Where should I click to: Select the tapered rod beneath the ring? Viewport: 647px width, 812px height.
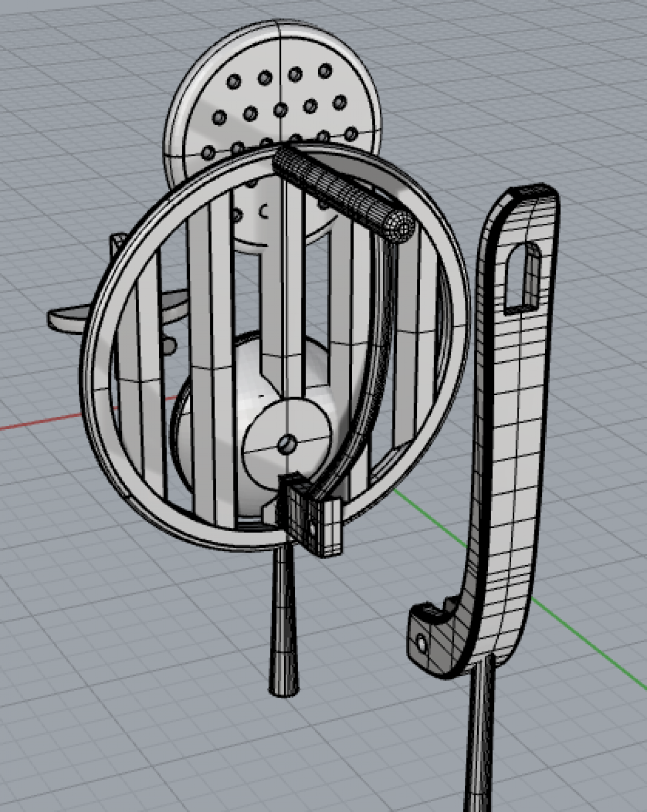tap(284, 620)
